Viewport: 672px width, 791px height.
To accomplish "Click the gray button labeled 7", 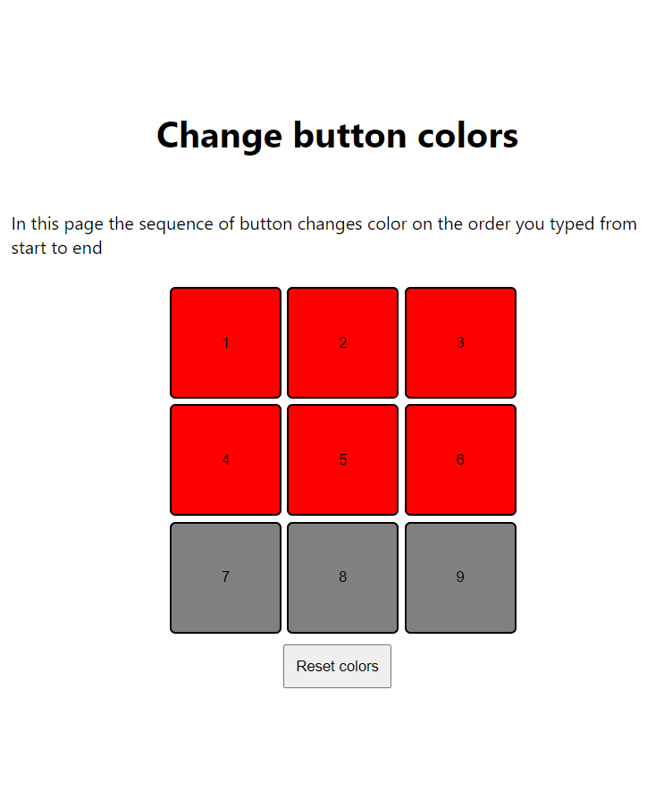I will point(225,577).
